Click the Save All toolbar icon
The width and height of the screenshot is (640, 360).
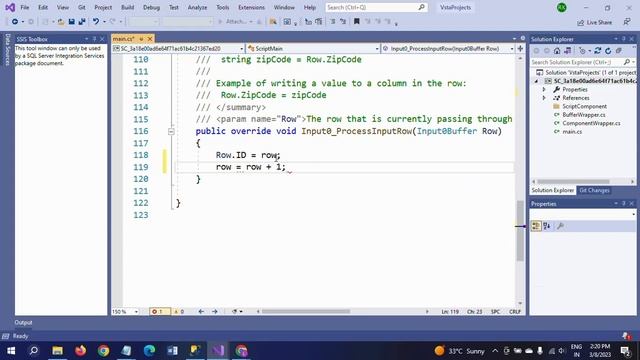click(x=82, y=22)
